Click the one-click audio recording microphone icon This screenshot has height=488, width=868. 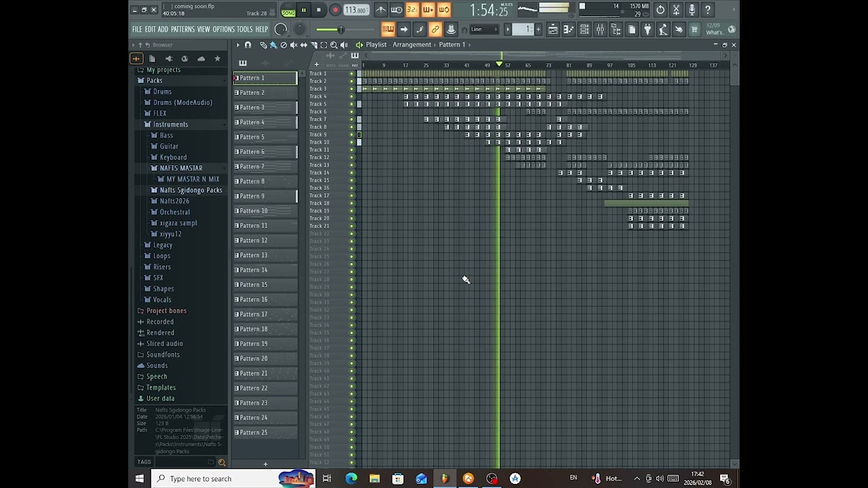[692, 9]
